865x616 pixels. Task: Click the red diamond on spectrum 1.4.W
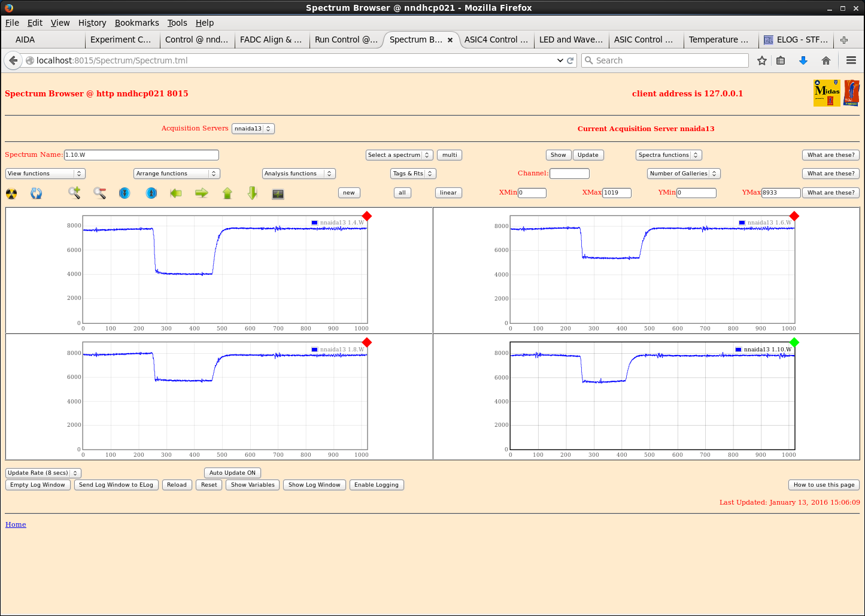[x=367, y=216]
